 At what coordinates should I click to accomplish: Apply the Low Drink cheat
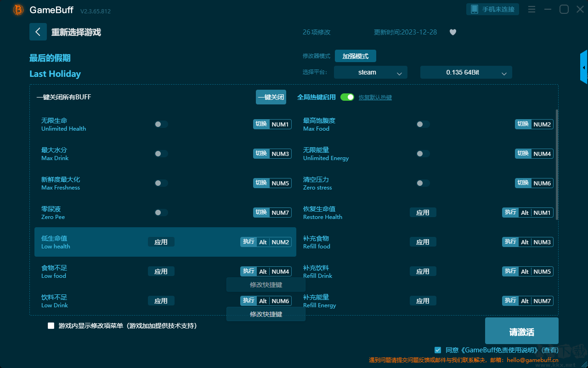(161, 301)
